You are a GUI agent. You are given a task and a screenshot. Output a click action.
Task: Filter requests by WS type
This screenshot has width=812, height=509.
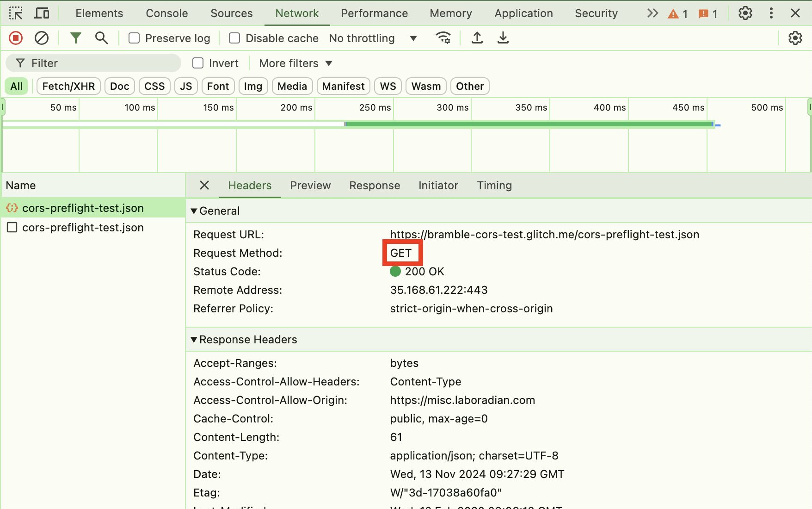pyautogui.click(x=388, y=86)
